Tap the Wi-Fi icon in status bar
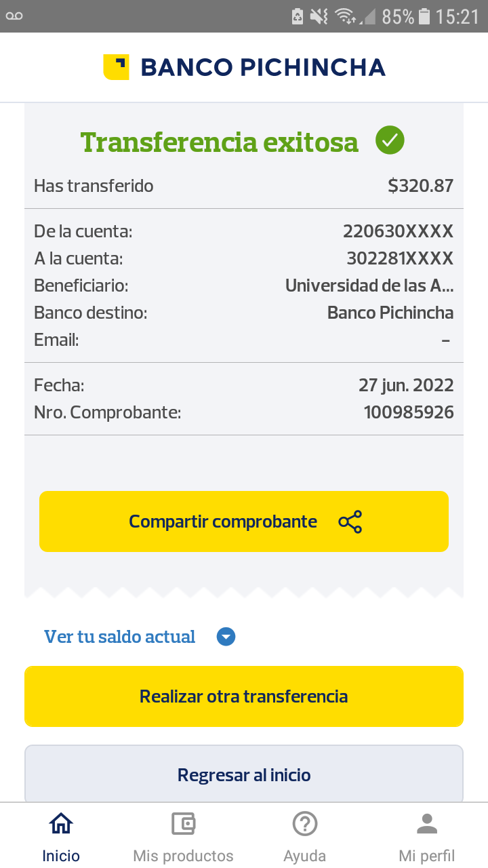The width and height of the screenshot is (488, 868). pyautogui.click(x=346, y=16)
